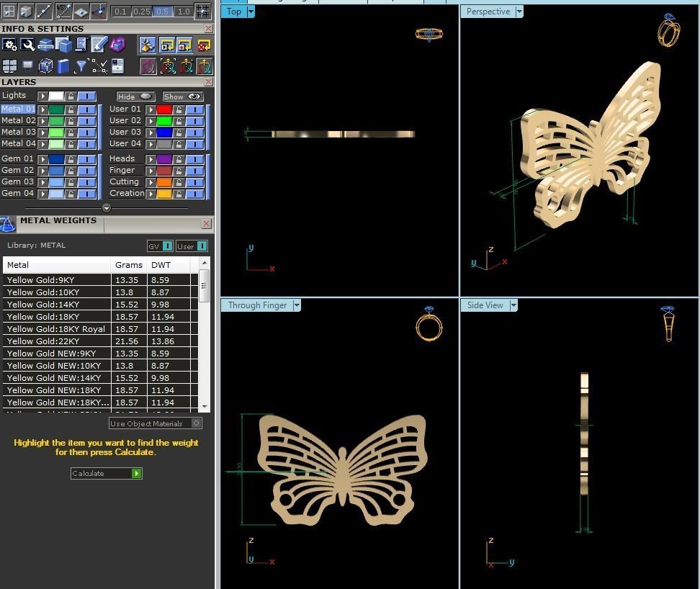Viewport: 700px width, 589px height.
Task: Toggle lock on Metal 01 layer
Action: [71, 109]
